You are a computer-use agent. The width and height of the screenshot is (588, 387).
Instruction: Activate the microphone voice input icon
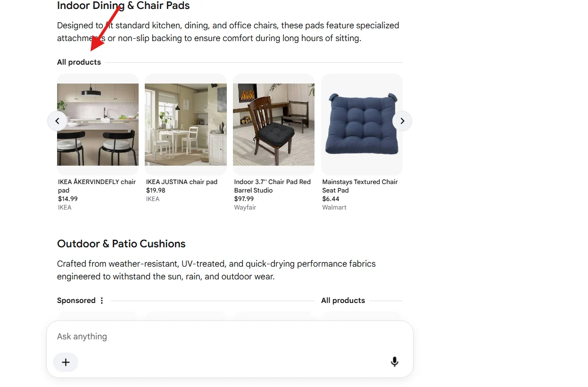coord(395,362)
